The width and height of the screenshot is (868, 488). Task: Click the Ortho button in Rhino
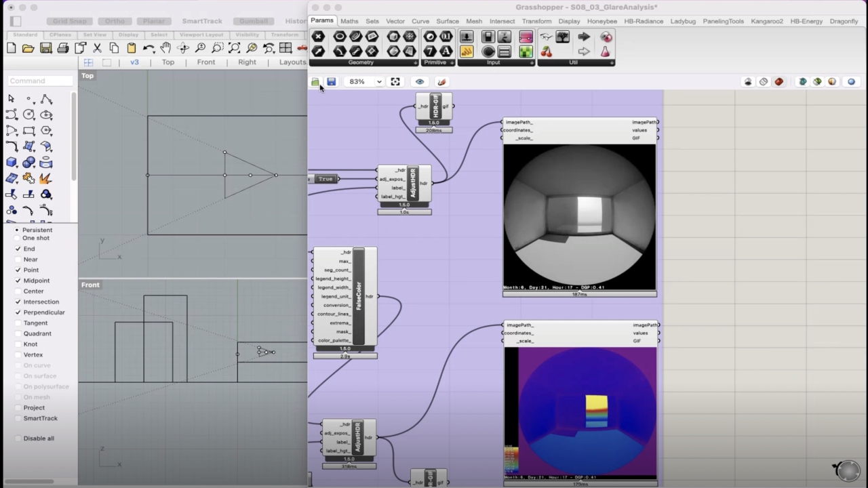115,21
